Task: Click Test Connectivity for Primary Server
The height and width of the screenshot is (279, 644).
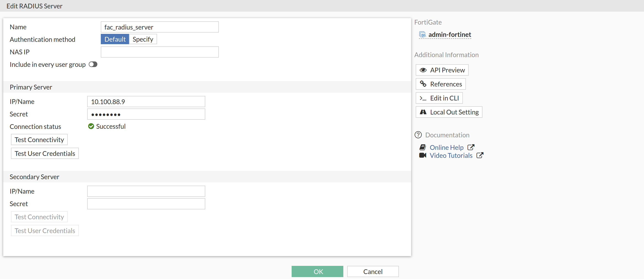Action: (39, 140)
